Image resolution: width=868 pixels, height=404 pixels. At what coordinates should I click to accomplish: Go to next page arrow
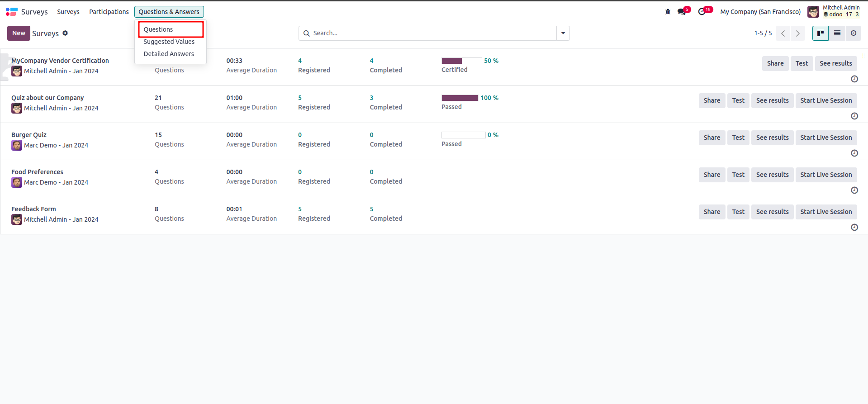pyautogui.click(x=797, y=33)
